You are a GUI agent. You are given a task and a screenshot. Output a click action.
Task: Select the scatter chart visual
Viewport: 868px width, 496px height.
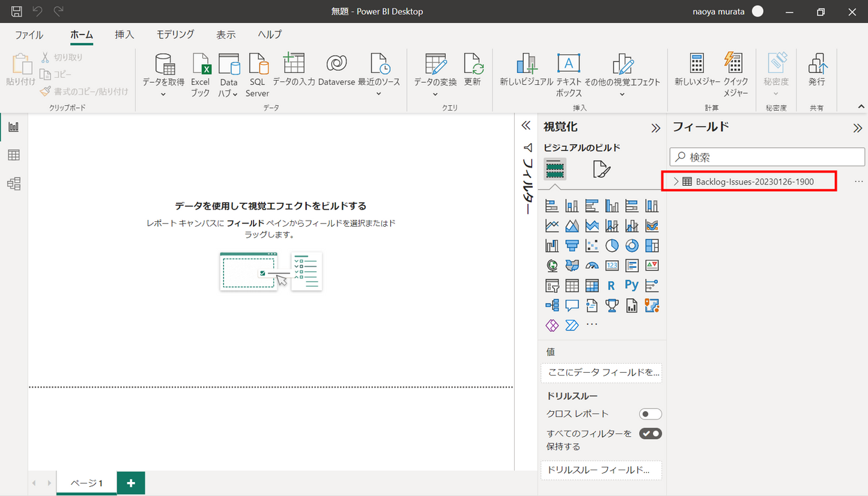592,246
